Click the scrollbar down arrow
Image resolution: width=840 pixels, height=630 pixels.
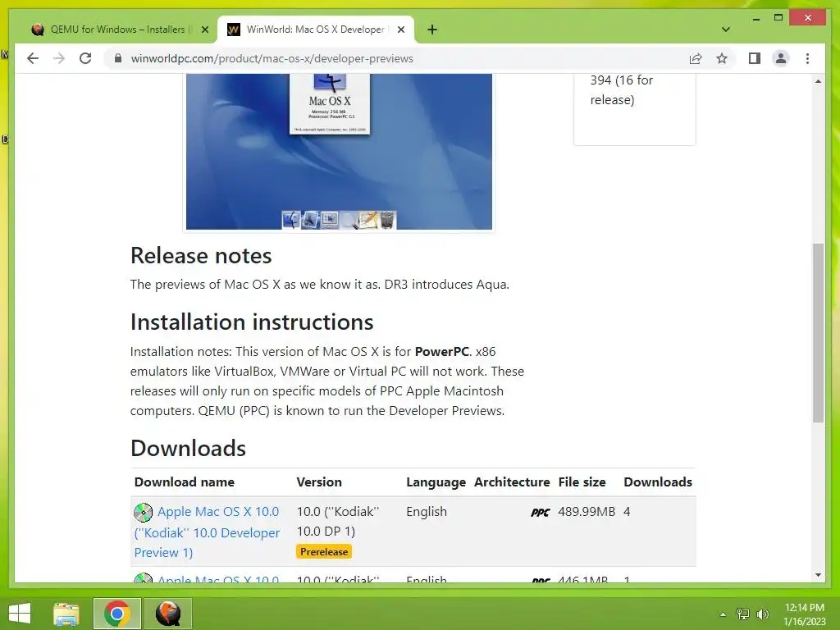pyautogui.click(x=818, y=575)
